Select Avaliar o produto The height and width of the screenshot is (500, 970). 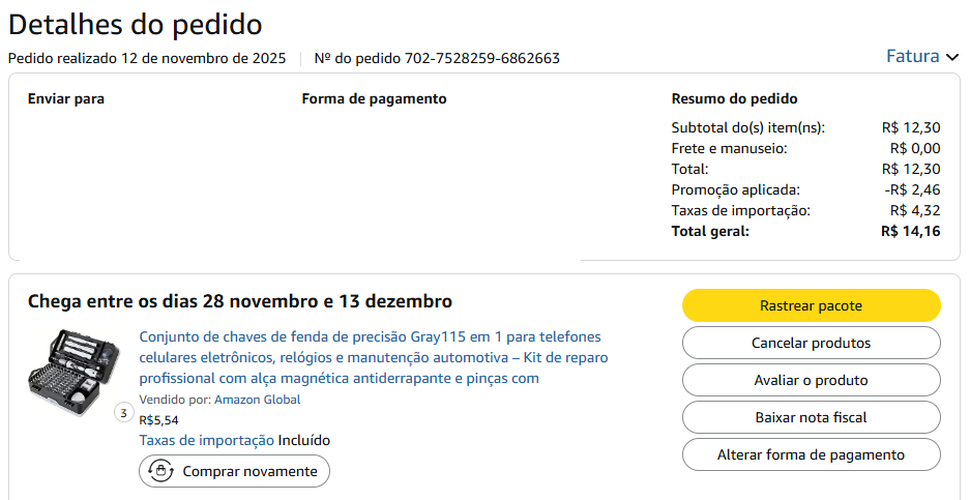(x=811, y=380)
